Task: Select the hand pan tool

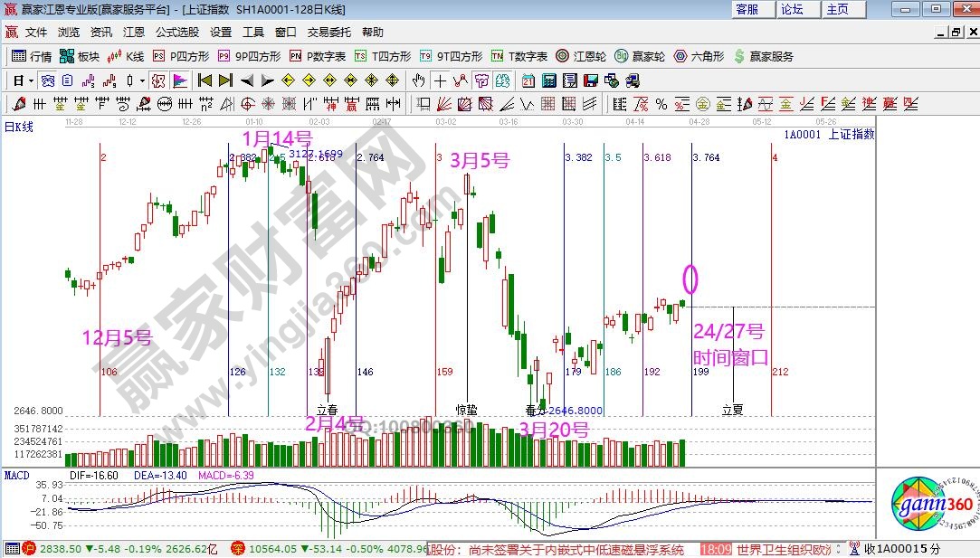Action: [419, 80]
